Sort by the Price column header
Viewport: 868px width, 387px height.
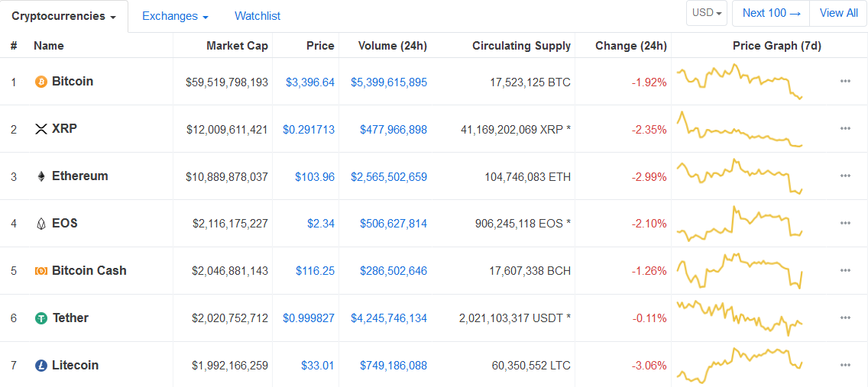[x=320, y=46]
